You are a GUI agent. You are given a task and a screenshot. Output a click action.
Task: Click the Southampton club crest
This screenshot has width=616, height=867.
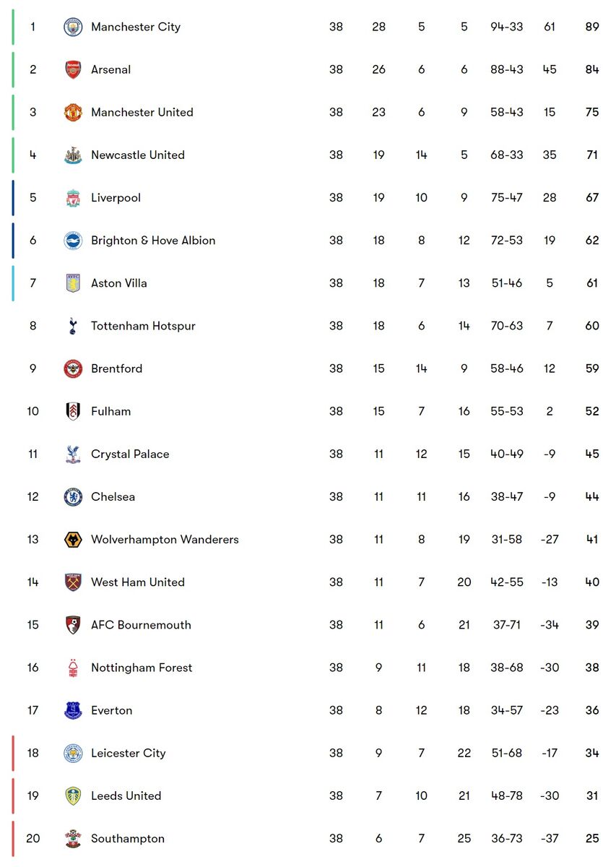coord(73,839)
